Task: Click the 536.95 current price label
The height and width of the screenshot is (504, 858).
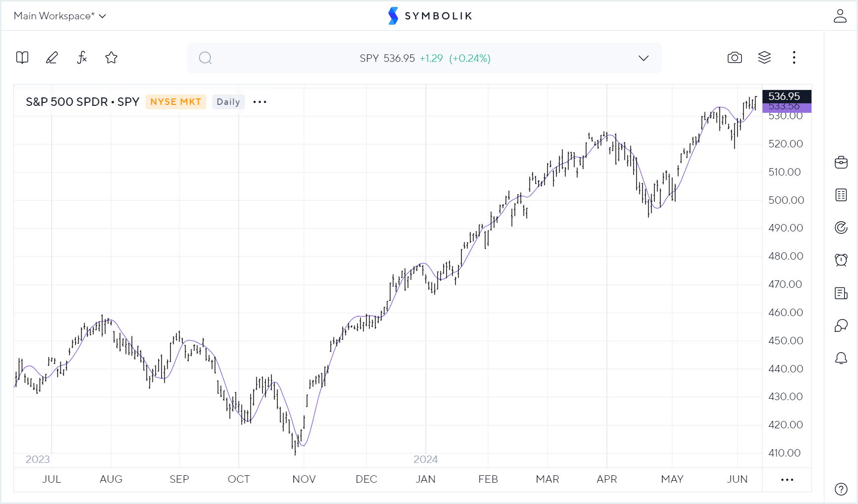Action: pos(787,96)
